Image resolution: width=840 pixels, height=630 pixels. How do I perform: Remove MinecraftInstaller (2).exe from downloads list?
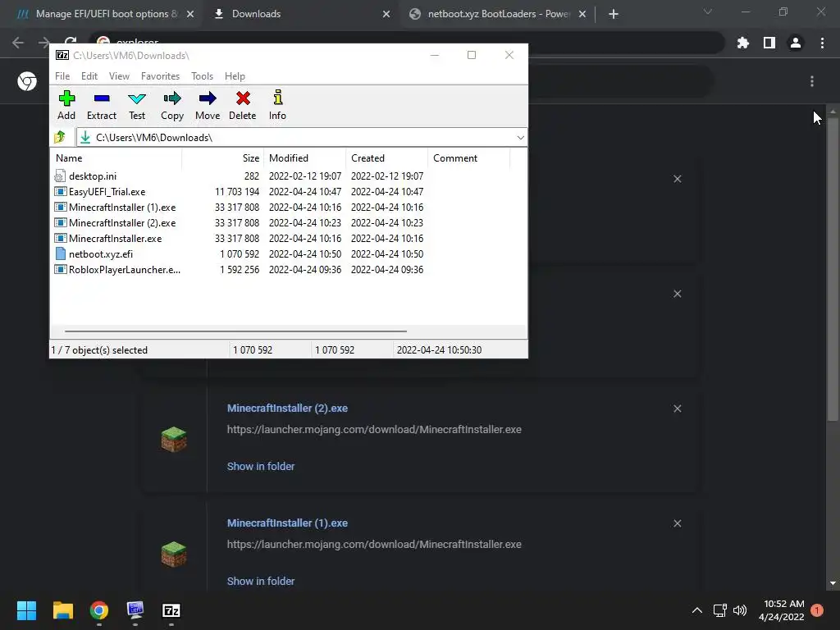click(677, 409)
